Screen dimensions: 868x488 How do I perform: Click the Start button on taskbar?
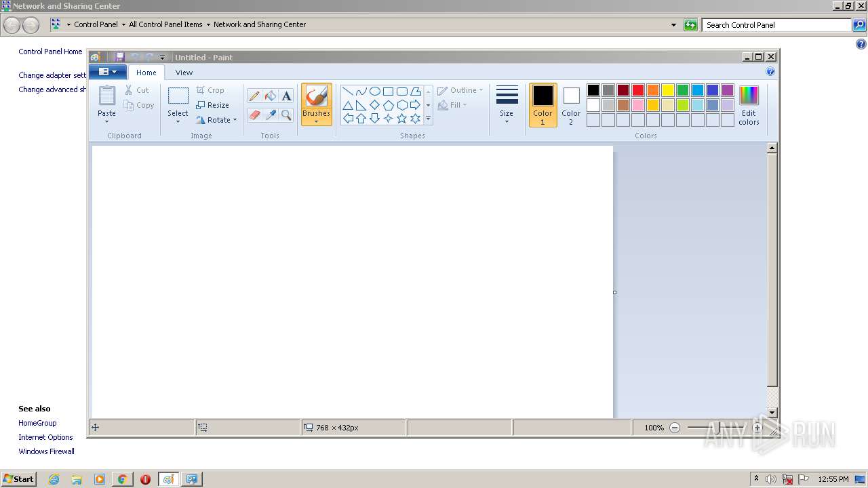coord(18,479)
